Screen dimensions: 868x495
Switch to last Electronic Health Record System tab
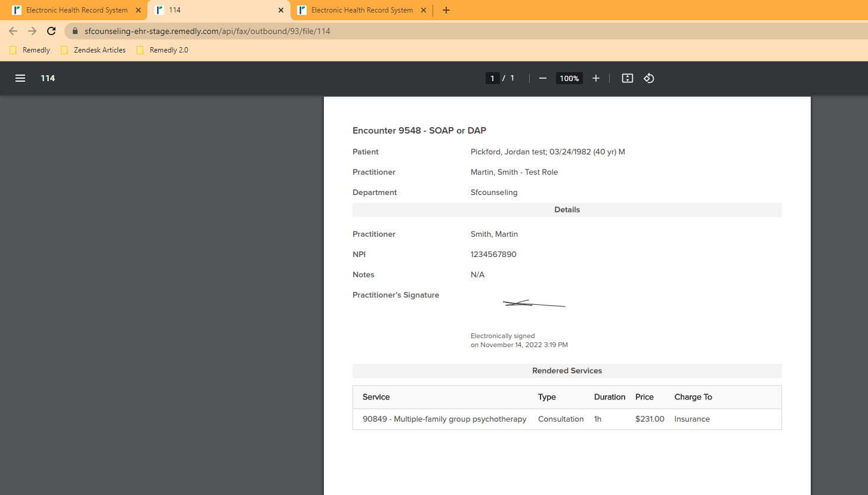(x=362, y=10)
